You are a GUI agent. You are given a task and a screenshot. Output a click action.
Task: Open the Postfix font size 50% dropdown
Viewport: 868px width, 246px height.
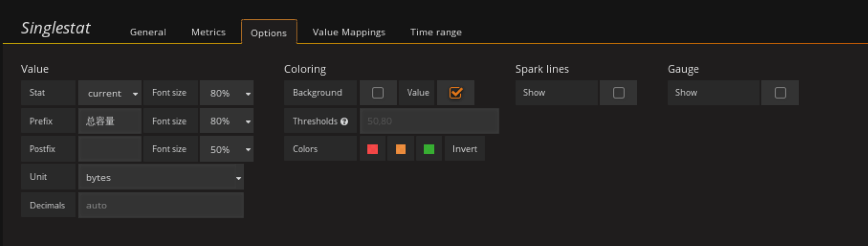(227, 149)
